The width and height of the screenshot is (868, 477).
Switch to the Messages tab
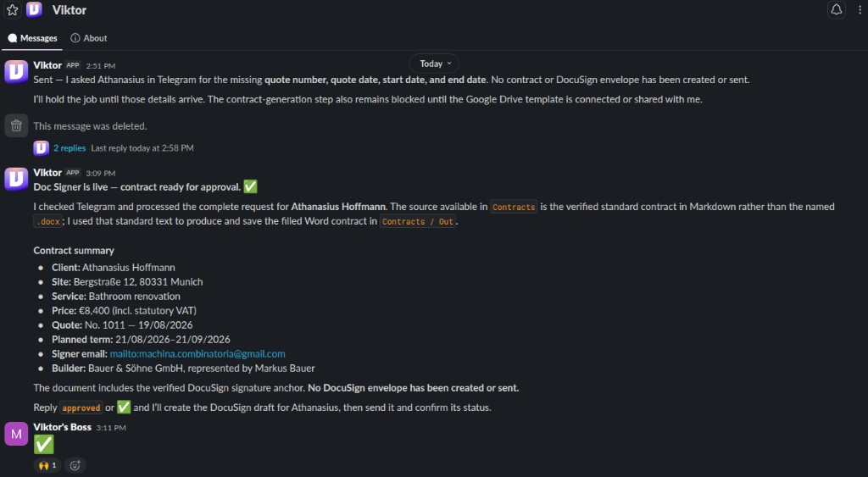coord(33,38)
